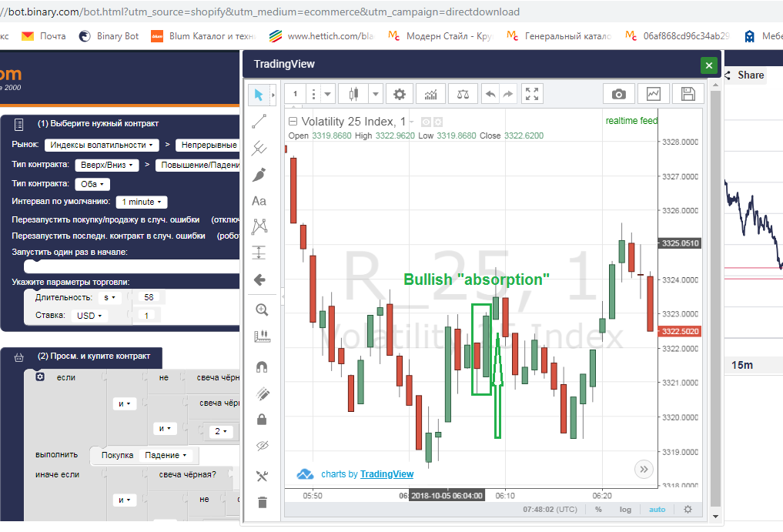The height and width of the screenshot is (532, 783).
Task: Activate the magnet snapping mode
Action: pyautogui.click(x=262, y=367)
